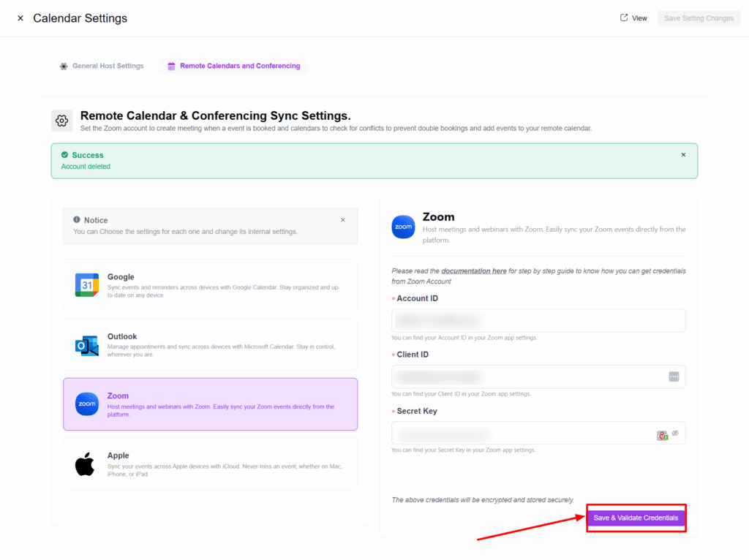Focus the Client ID text field
The image size is (749, 560).
pos(527,377)
